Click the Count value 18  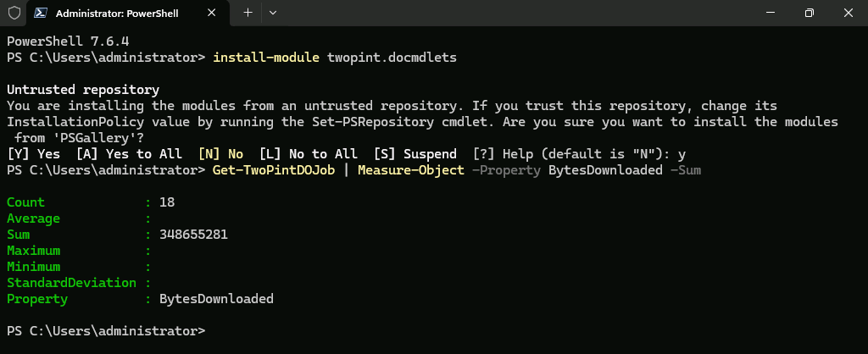[167, 202]
